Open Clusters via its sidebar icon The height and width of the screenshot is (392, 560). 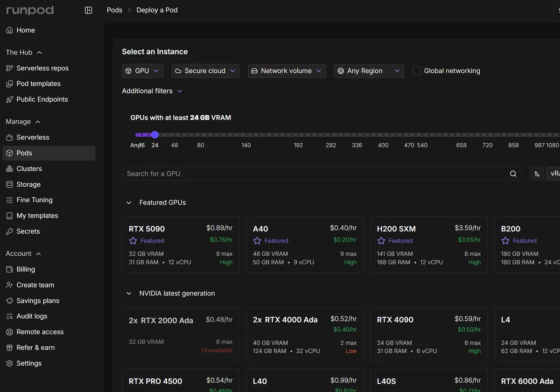(9, 169)
